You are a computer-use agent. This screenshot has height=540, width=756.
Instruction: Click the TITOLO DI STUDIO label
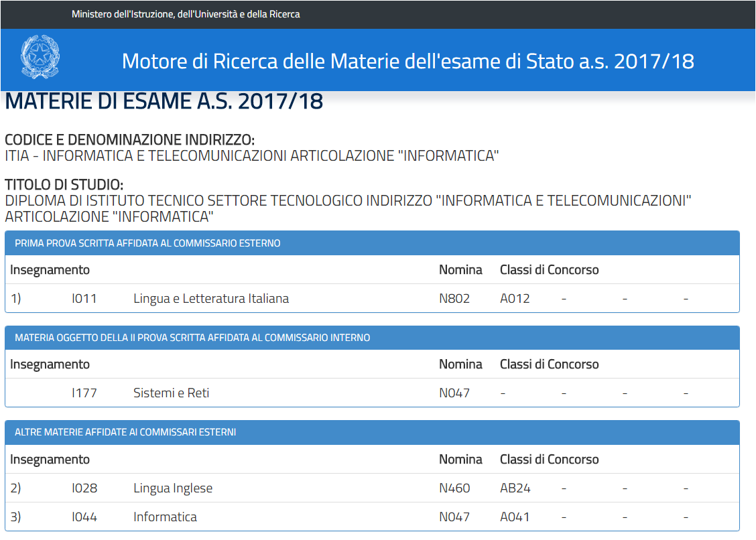pos(64,185)
